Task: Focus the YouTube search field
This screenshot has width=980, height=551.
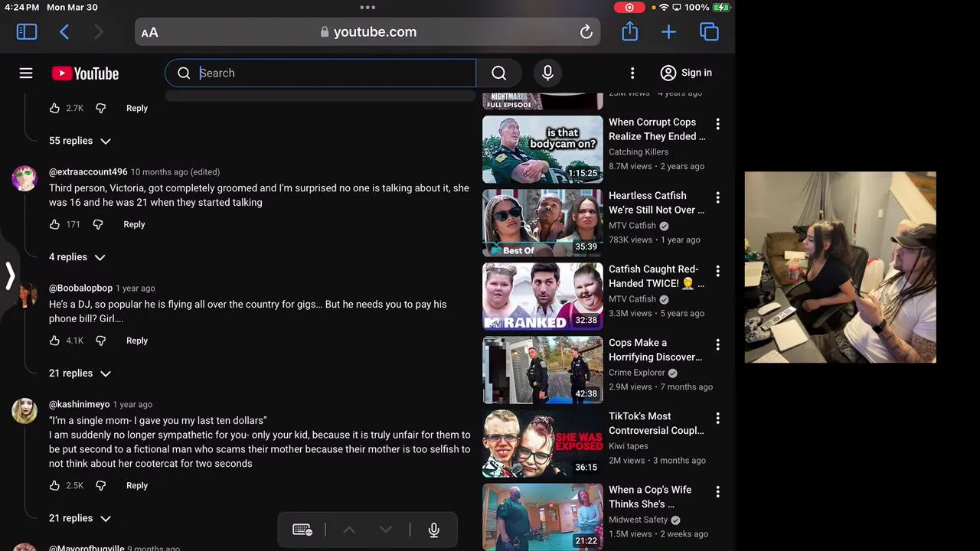Action: pos(320,73)
